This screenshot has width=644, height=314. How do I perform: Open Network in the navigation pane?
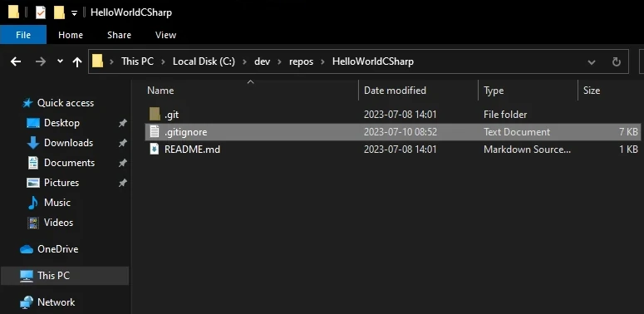[56, 302]
